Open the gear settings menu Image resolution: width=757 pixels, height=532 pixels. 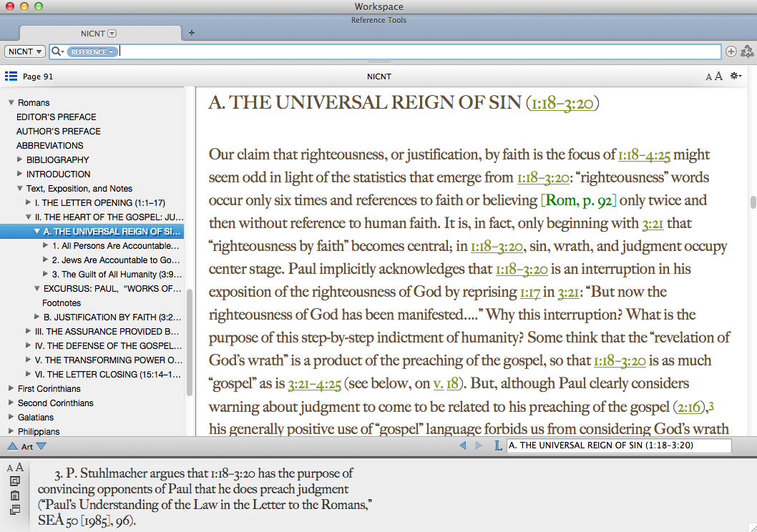coord(736,76)
